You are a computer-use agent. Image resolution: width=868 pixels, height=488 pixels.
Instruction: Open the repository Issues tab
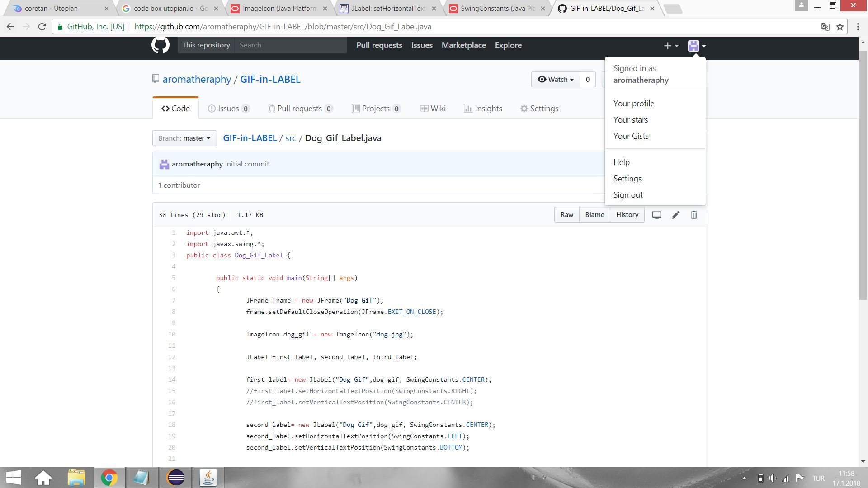pos(229,109)
